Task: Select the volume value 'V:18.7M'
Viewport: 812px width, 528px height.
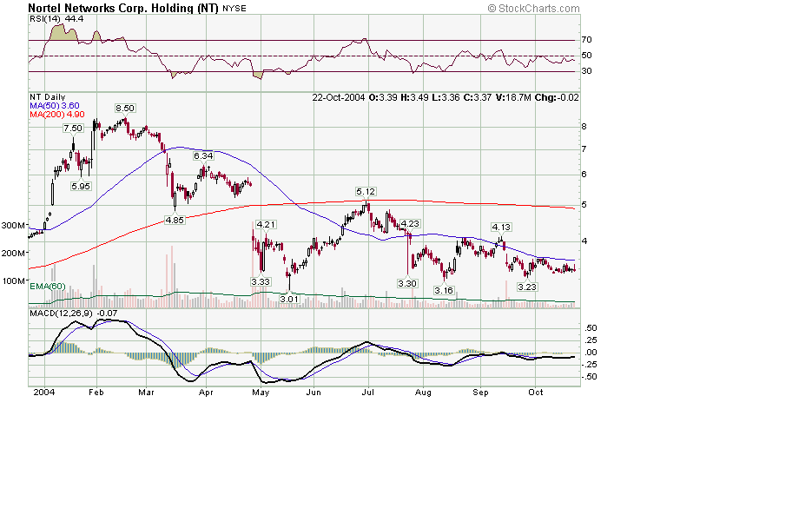Action: (x=513, y=97)
